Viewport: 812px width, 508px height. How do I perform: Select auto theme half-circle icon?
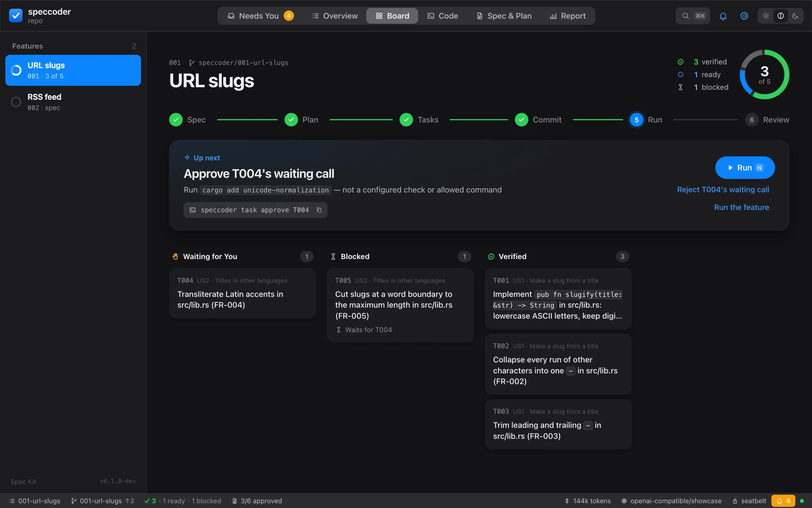pos(781,16)
